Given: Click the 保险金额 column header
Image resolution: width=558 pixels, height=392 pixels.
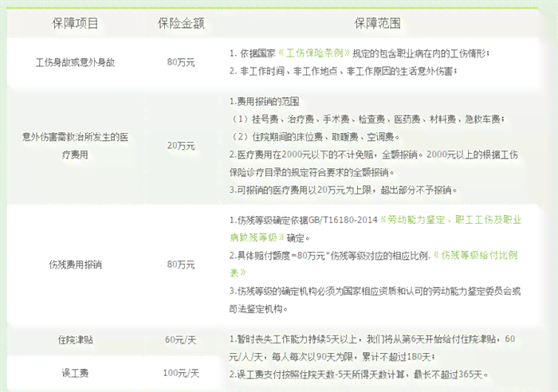Looking at the screenshot, I should 181,23.
